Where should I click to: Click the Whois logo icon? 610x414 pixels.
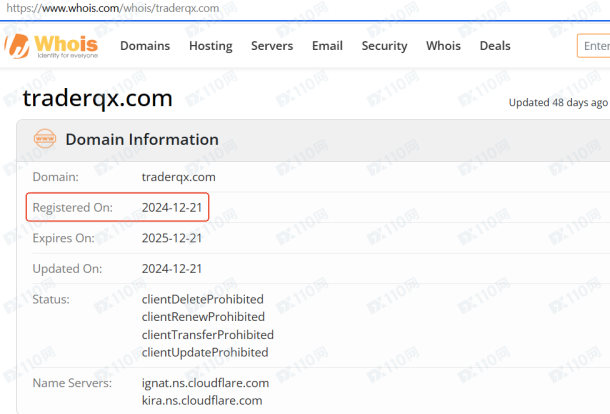pyautogui.click(x=17, y=46)
